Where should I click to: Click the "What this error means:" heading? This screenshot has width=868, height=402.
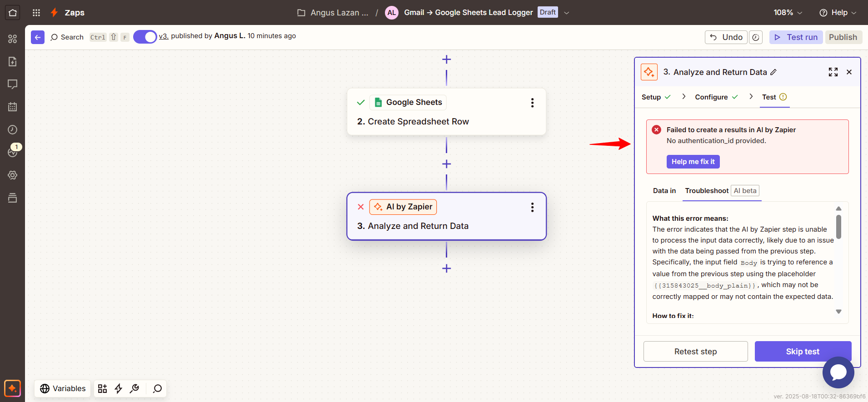point(690,218)
